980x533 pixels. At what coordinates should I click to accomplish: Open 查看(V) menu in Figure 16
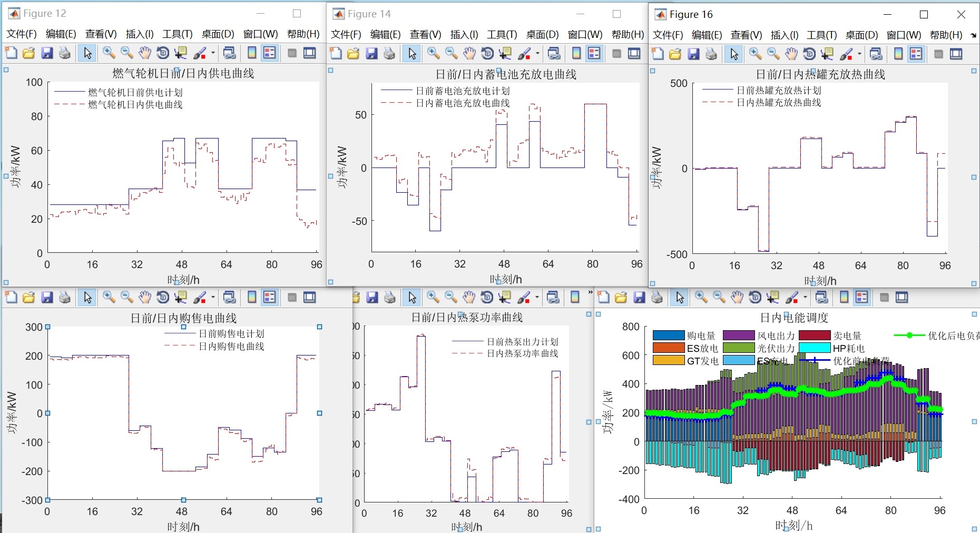(746, 35)
